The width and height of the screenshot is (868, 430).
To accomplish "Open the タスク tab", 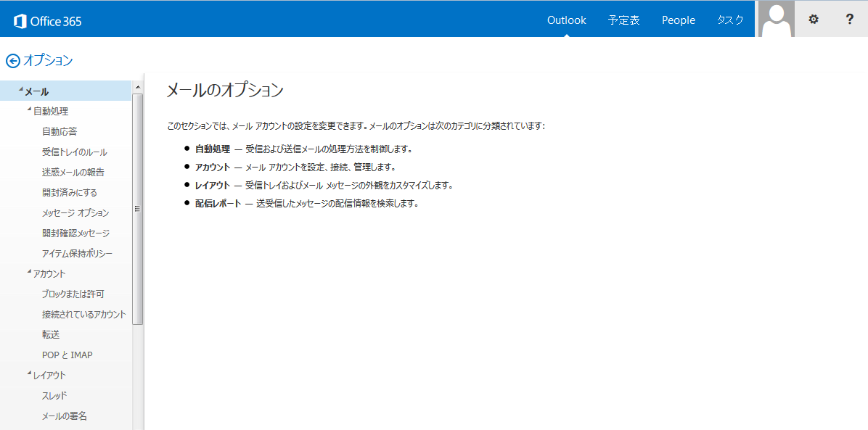I will point(730,20).
